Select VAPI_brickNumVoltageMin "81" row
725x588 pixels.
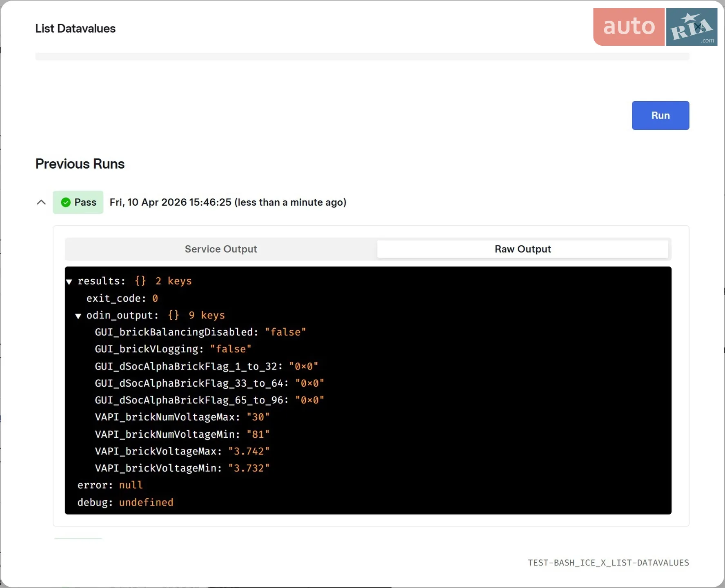[182, 434]
